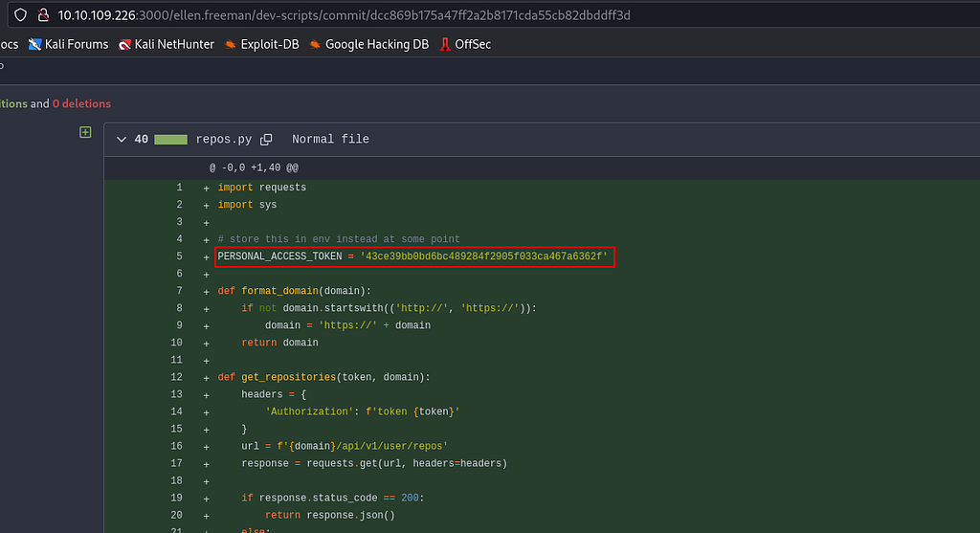Viewport: 980px width, 533px height.
Task: Click the shield tracking protection icon
Action: tap(21, 15)
